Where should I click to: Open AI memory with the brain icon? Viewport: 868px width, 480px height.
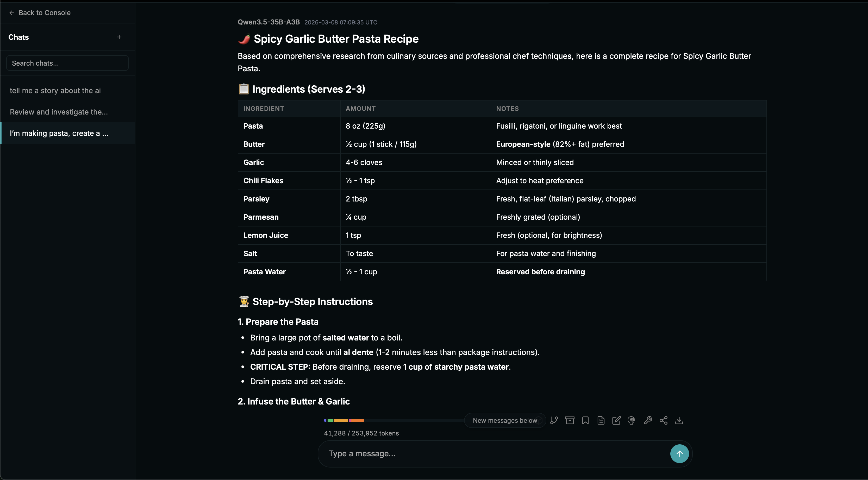pyautogui.click(x=632, y=420)
